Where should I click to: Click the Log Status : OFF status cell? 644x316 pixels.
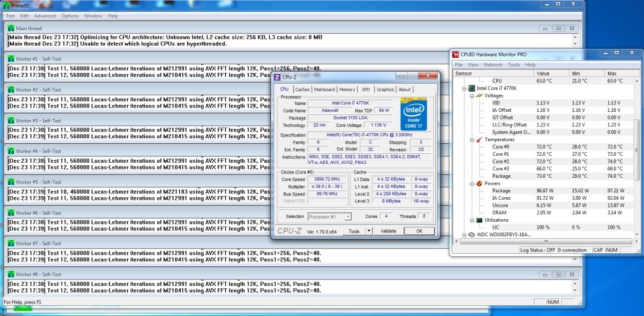pos(538,250)
